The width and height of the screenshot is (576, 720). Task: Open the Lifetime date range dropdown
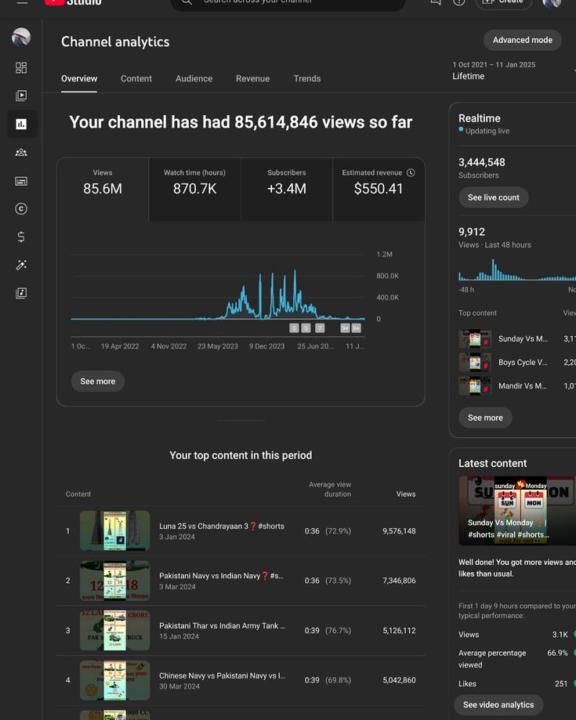pyautogui.click(x=513, y=71)
